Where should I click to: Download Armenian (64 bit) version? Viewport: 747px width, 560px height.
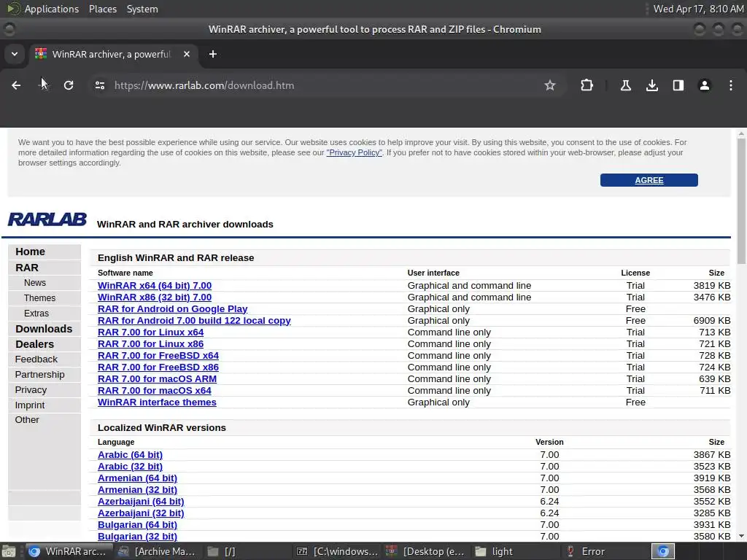(137, 478)
